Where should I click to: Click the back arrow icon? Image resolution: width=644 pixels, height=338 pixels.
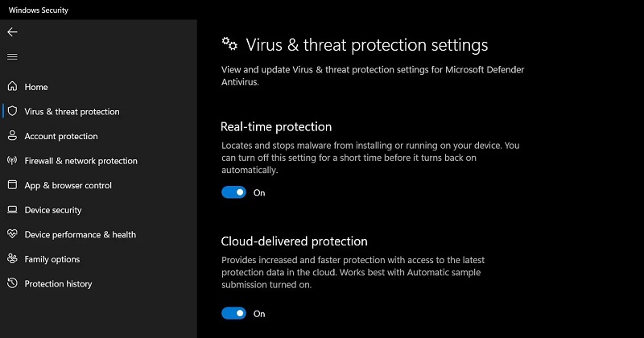(x=12, y=32)
